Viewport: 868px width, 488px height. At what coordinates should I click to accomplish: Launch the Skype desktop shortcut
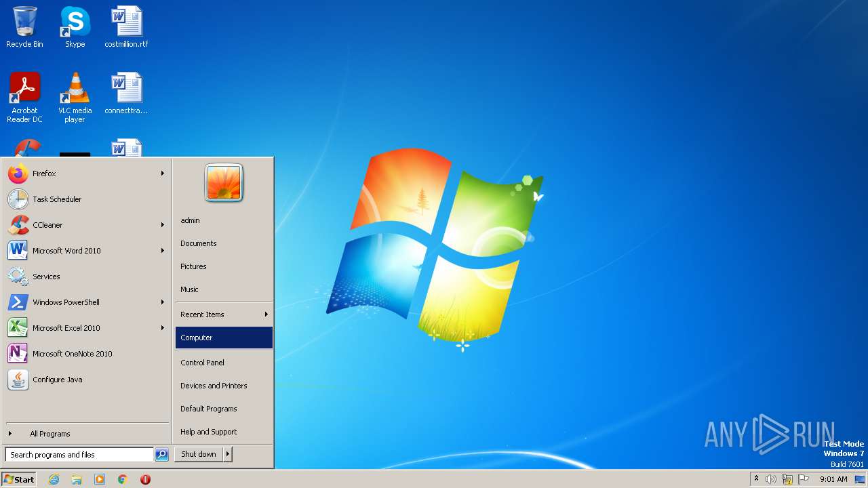75,27
